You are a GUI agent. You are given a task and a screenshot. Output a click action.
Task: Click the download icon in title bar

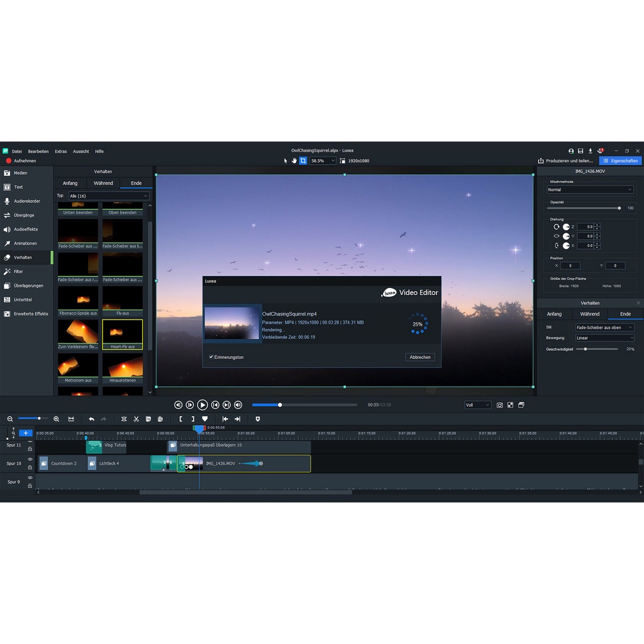(x=590, y=151)
